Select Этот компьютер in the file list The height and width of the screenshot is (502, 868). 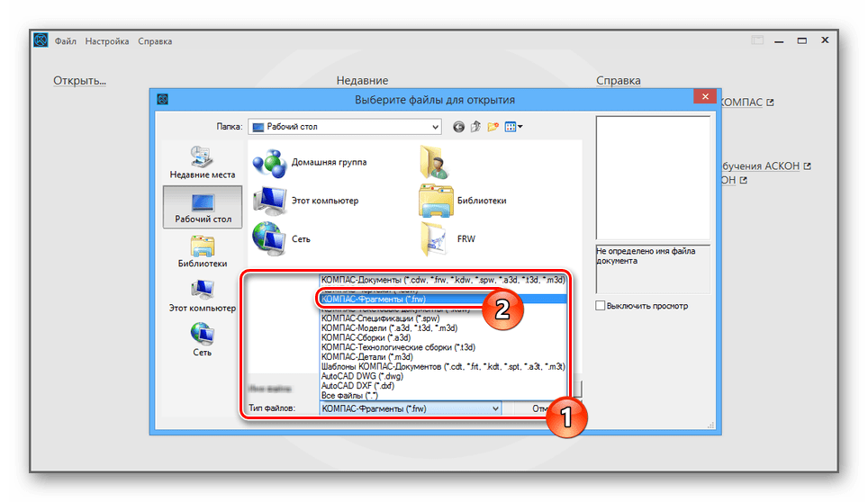click(x=306, y=201)
